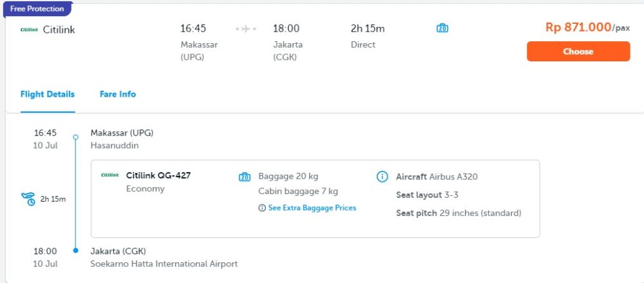Click the Citilink logo beside QG-427
Screen dimensions: 644x283
(x=110, y=175)
